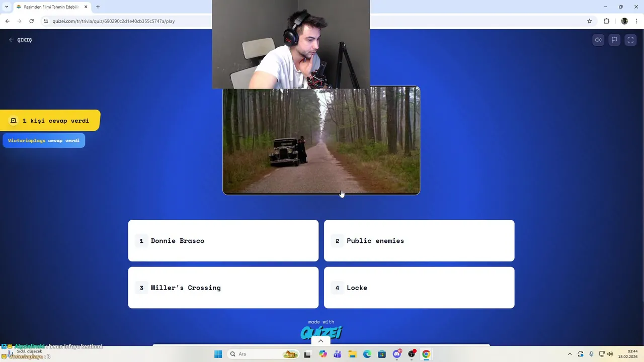Viewport: 644px width, 362px height.
Task: Choose answer 4 Locke
Action: (419, 288)
